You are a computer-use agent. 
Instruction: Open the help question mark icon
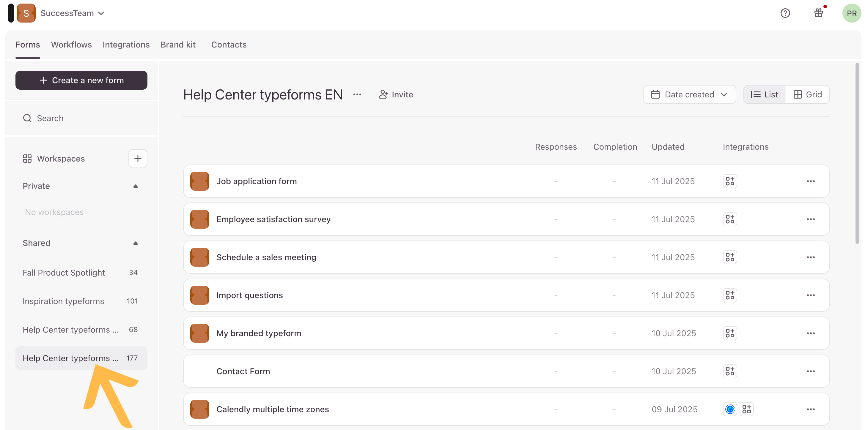pos(785,13)
